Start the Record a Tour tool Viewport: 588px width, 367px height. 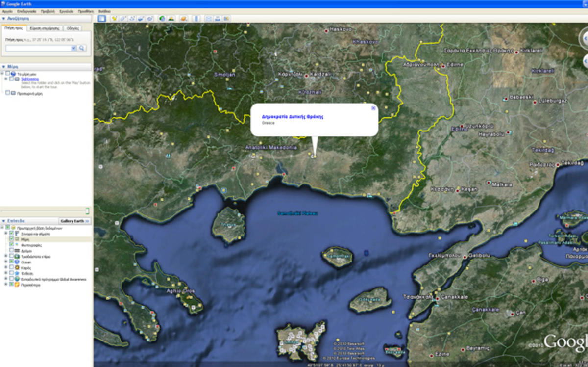[150, 19]
